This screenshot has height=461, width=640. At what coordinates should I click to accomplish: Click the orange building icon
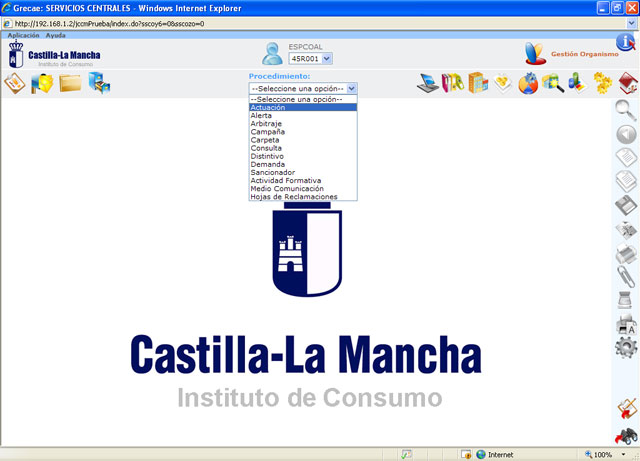478,83
